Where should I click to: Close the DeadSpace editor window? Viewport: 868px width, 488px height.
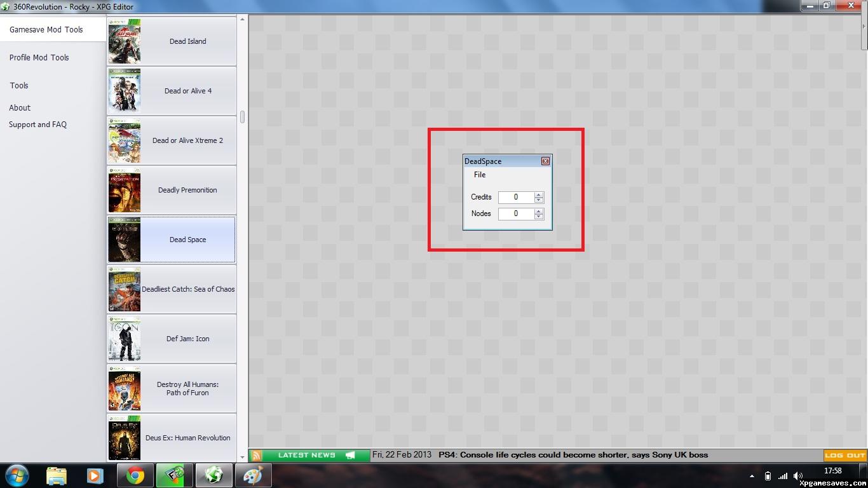545,161
